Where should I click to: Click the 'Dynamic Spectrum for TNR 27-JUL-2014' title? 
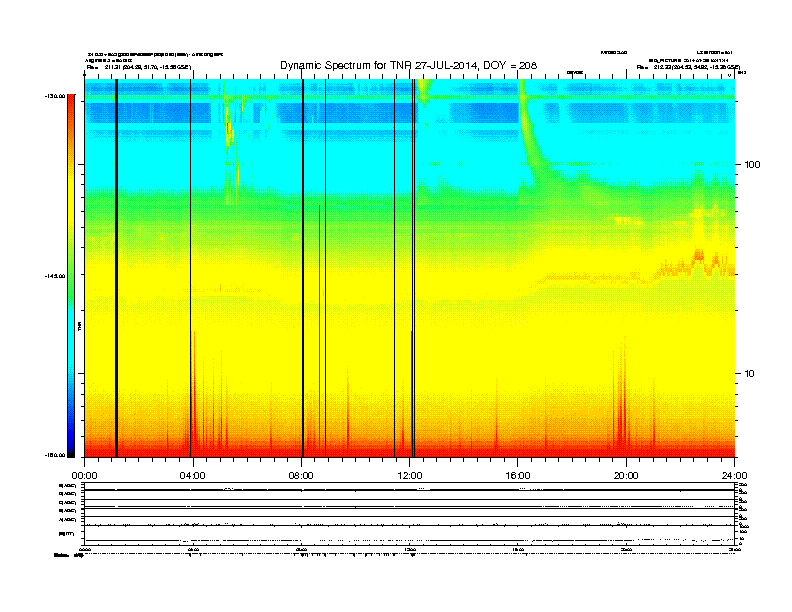tap(409, 65)
